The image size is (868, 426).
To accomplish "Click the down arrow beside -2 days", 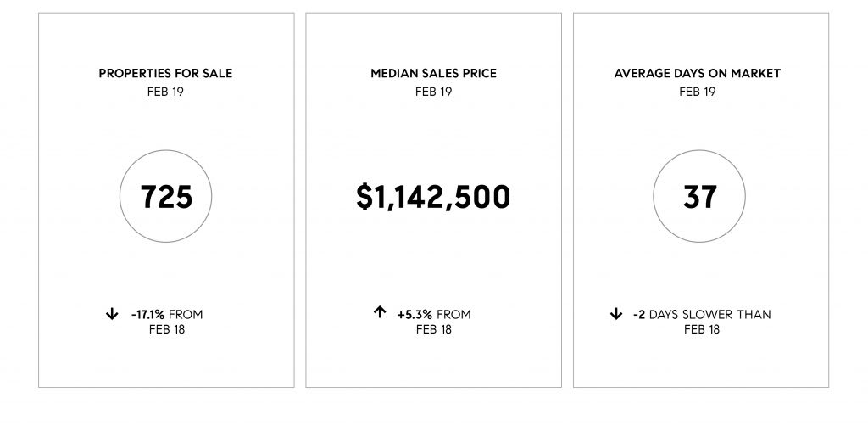I will [615, 315].
